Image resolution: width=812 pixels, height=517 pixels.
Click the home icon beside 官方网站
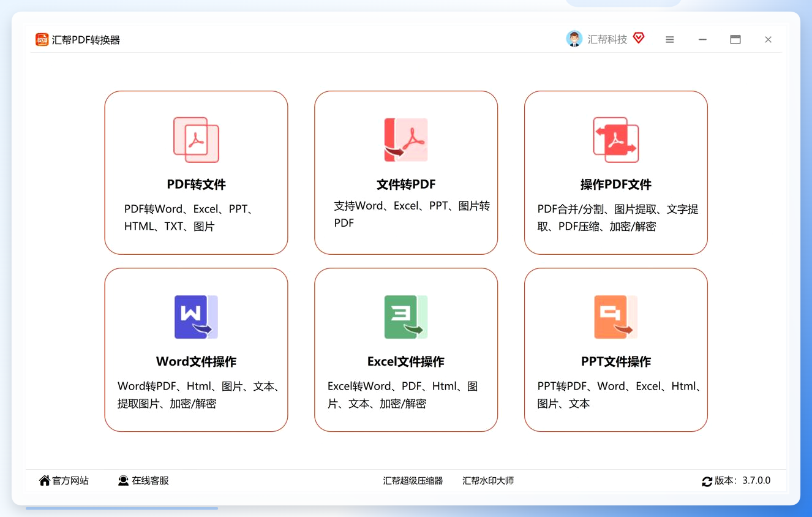[45, 481]
